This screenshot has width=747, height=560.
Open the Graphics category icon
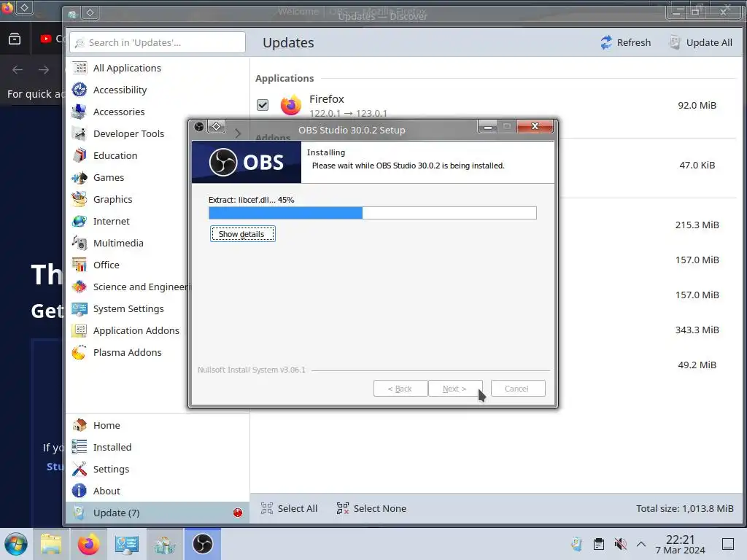(80, 200)
